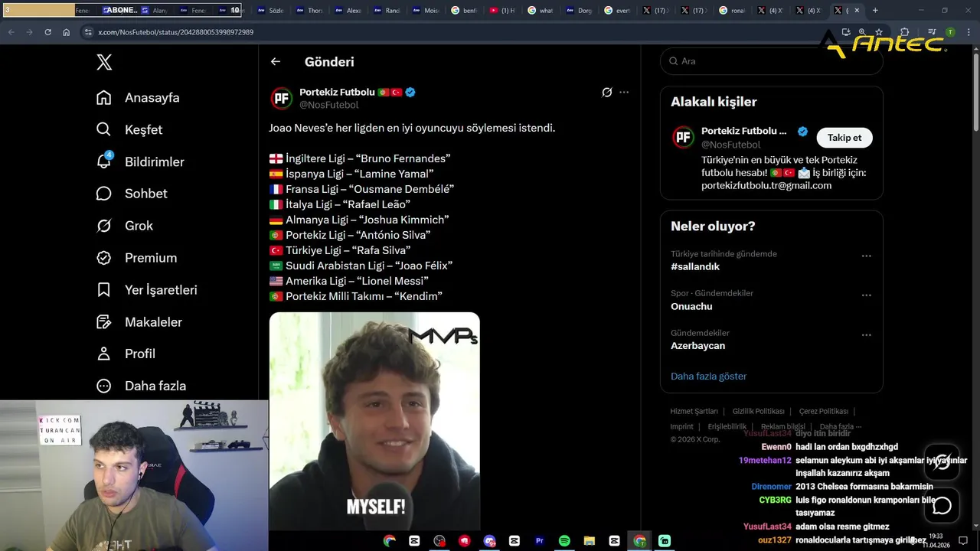980x551 pixels.
Task: Open Windows notification center icon
Action: [x=963, y=541]
